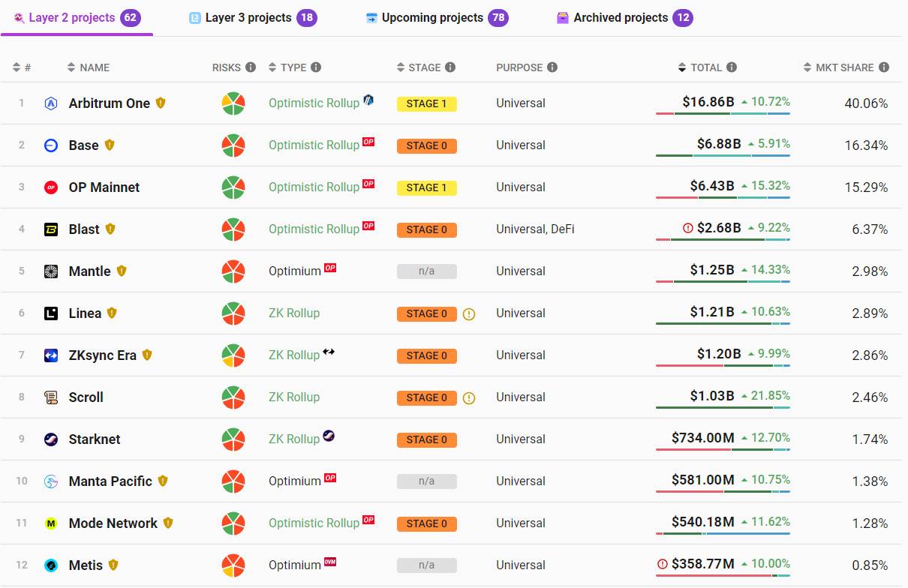
Task: Click the PURPOSE info icon
Action: (x=552, y=67)
